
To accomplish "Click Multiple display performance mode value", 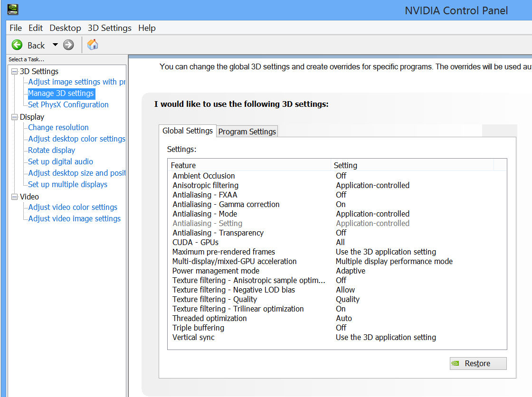I will 394,261.
